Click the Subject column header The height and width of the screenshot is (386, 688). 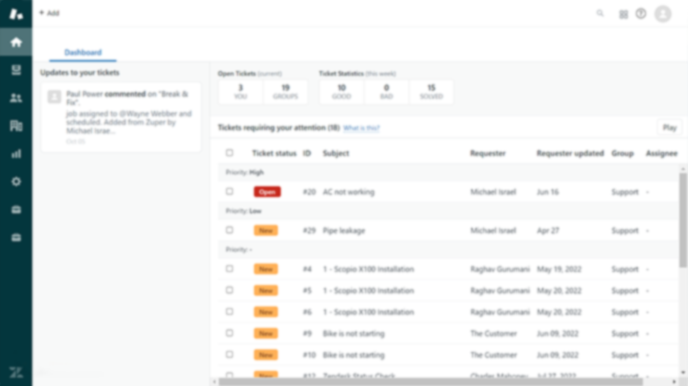click(336, 153)
